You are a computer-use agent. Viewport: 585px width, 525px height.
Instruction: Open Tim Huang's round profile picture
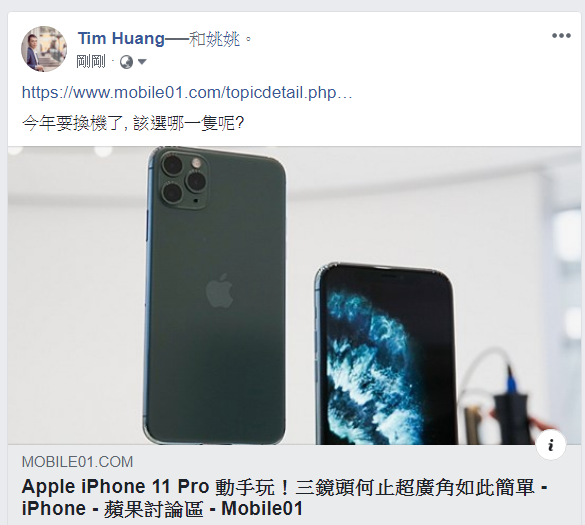click(x=44, y=49)
